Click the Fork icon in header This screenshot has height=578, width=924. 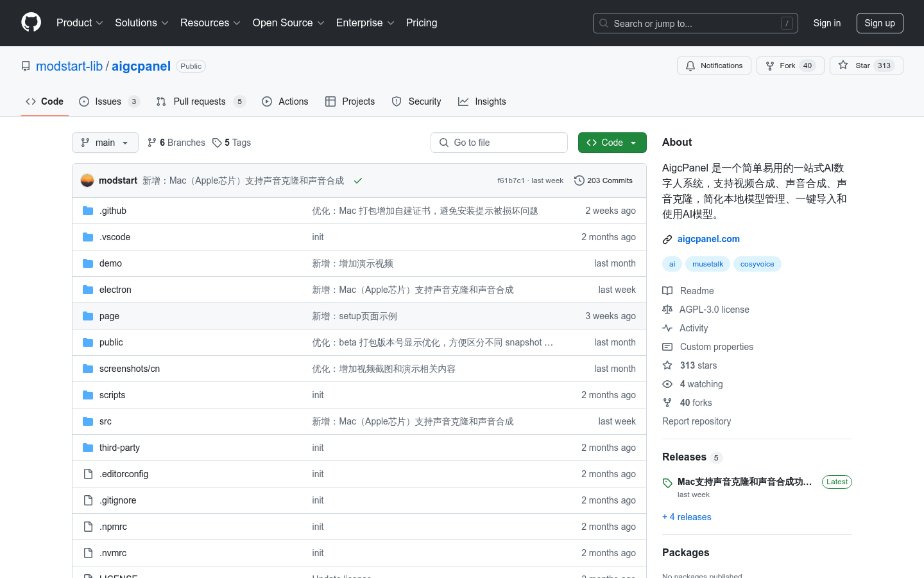click(770, 66)
